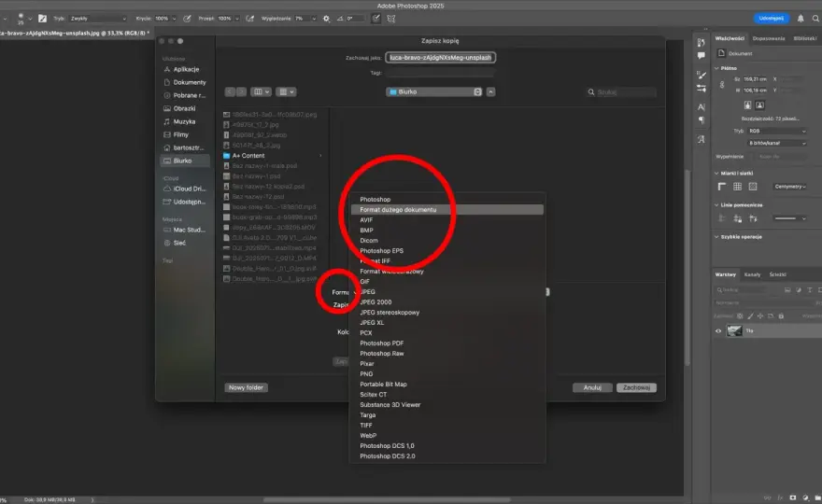Toggle grid icon in Miarki i siatki
This screenshot has height=504, width=822.
click(x=738, y=187)
